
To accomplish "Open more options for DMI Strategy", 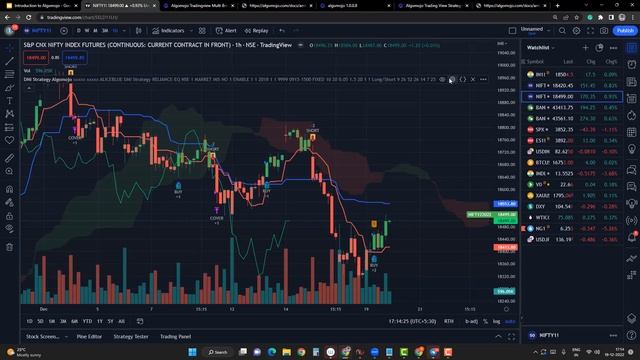I will (x=483, y=79).
